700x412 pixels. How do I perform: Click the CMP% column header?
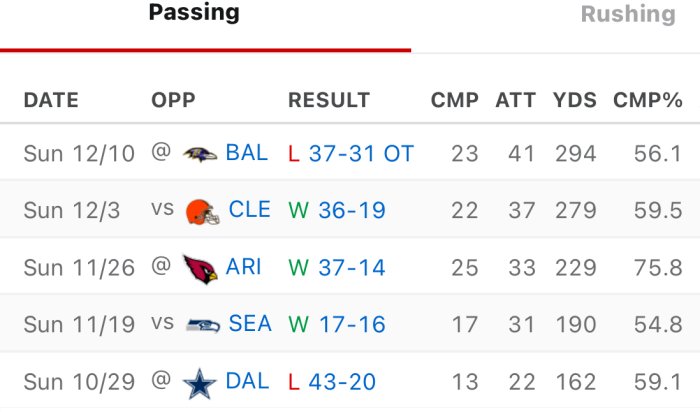coord(647,100)
